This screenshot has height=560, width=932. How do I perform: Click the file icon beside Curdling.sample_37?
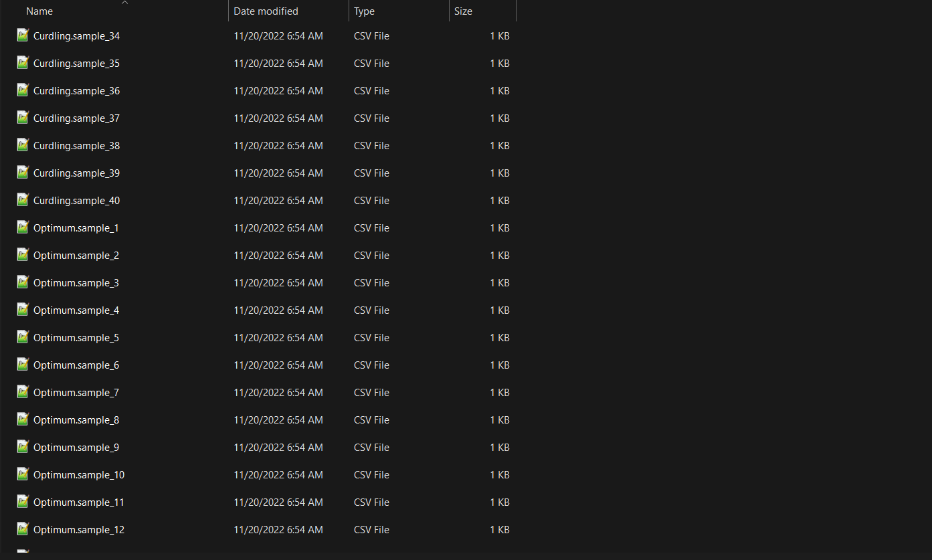[x=23, y=118]
